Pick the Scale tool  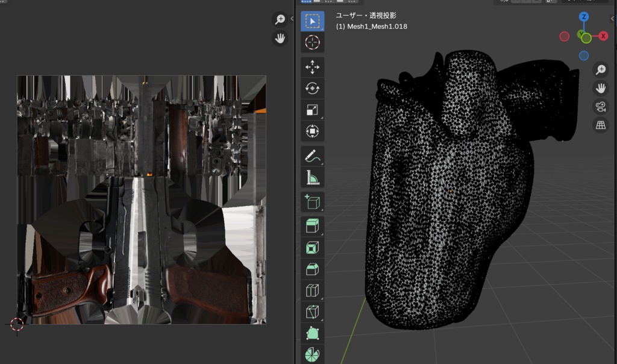tap(313, 110)
